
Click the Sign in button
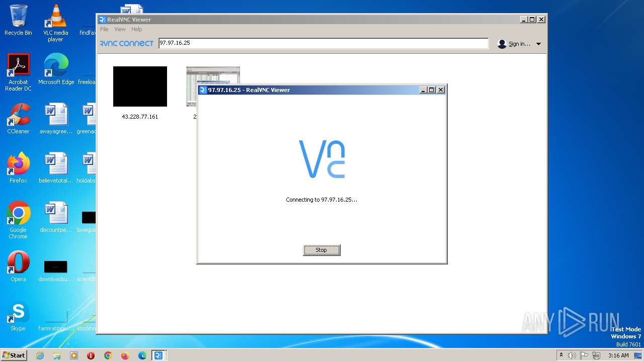click(519, 44)
